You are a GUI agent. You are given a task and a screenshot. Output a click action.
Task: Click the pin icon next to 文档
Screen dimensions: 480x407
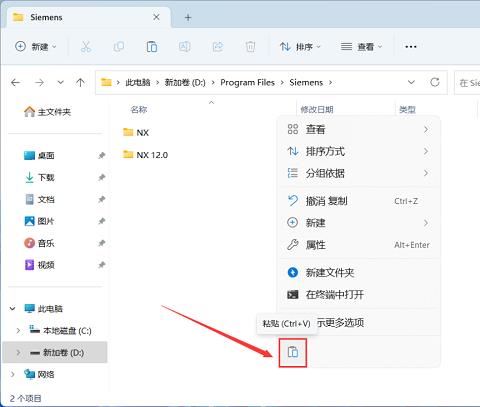pos(102,200)
